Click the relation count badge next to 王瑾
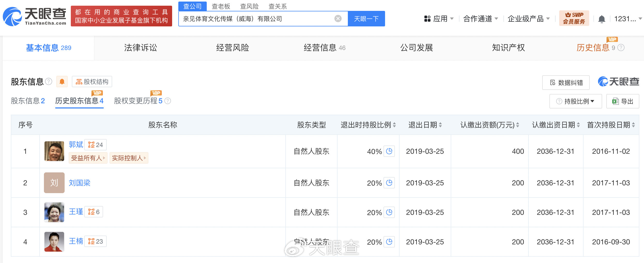 coord(94,212)
